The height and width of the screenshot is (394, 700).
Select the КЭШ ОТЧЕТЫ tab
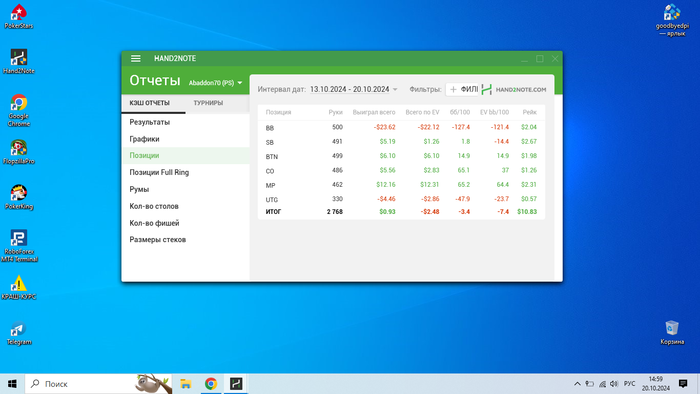(x=150, y=103)
